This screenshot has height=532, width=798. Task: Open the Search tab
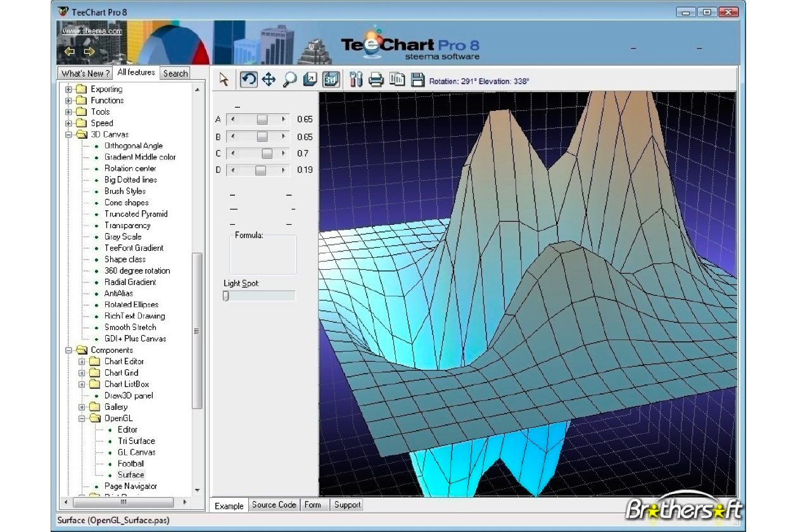point(175,73)
